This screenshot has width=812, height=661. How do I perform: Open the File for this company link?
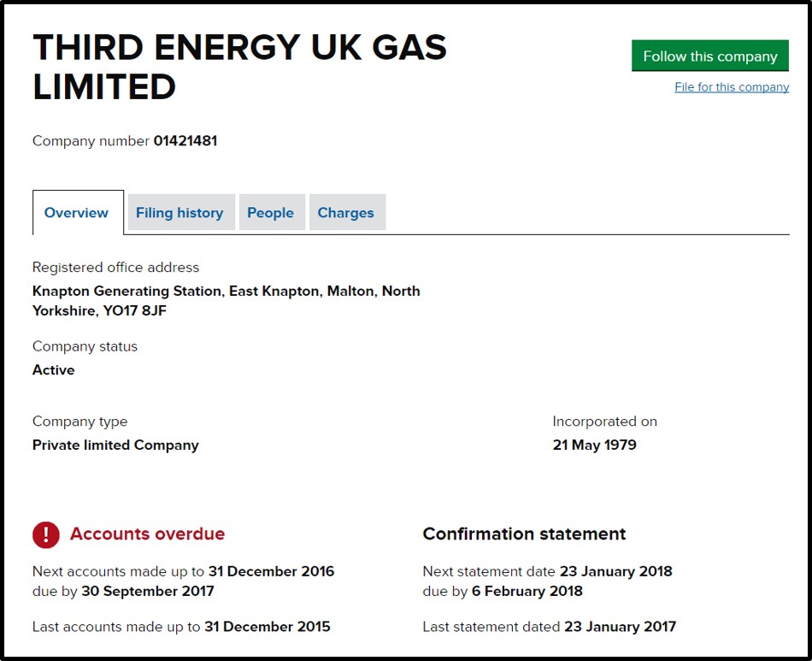(731, 86)
